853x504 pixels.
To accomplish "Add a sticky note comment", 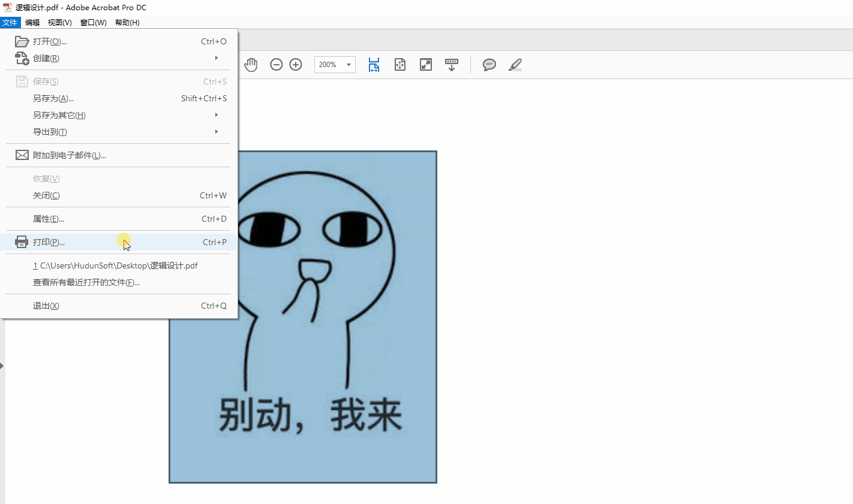I will point(489,65).
